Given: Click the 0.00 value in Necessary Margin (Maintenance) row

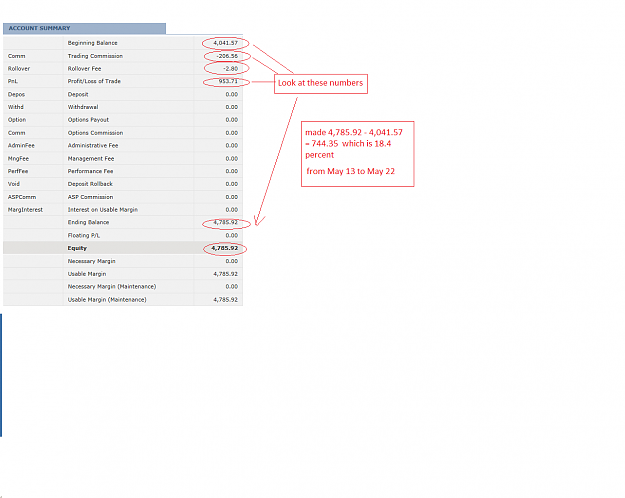Looking at the screenshot, I should pos(232,287).
